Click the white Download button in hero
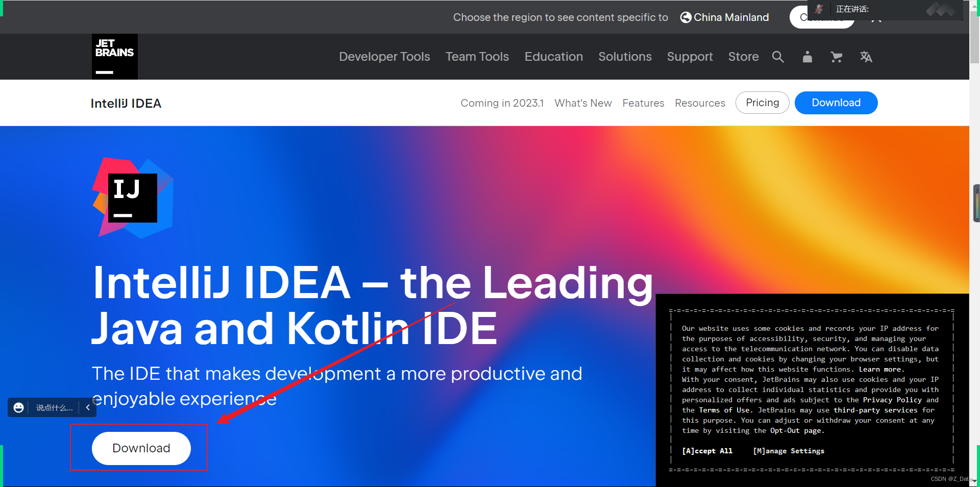980x487 pixels. coord(141,448)
